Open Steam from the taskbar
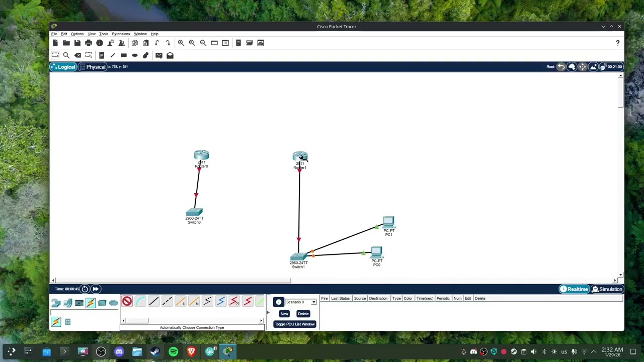This screenshot has height=362, width=644. [x=155, y=351]
